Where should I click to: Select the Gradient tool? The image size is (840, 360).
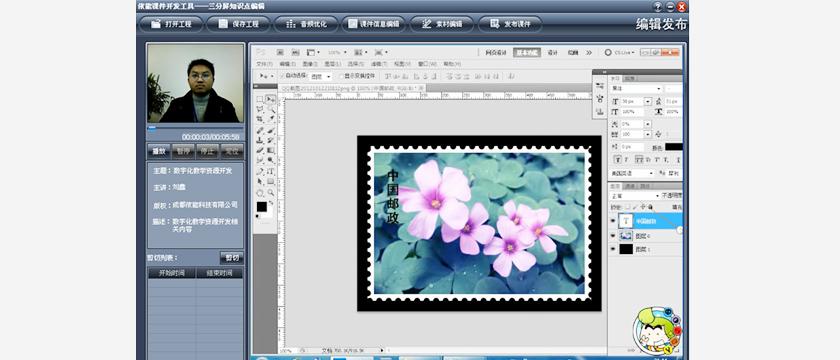tap(271, 150)
